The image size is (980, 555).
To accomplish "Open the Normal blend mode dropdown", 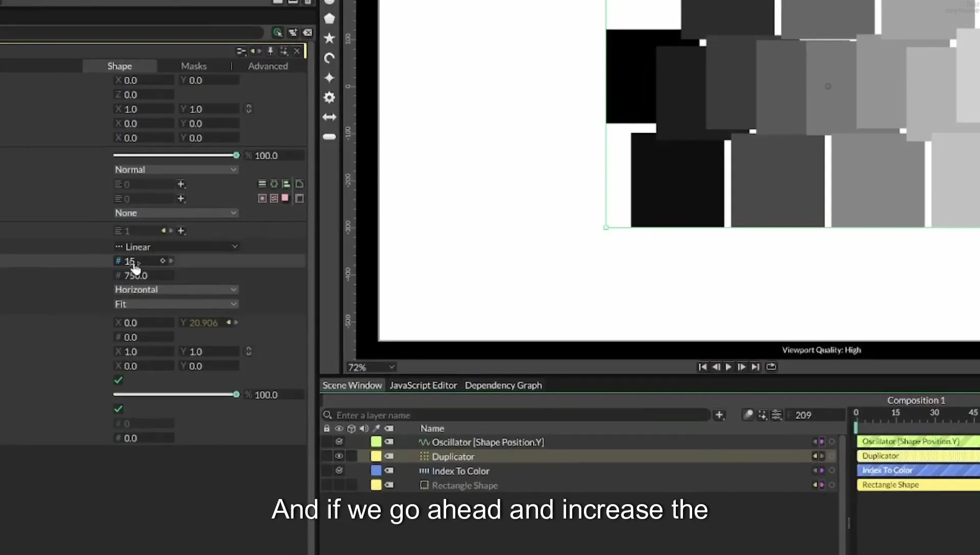I will coord(176,169).
